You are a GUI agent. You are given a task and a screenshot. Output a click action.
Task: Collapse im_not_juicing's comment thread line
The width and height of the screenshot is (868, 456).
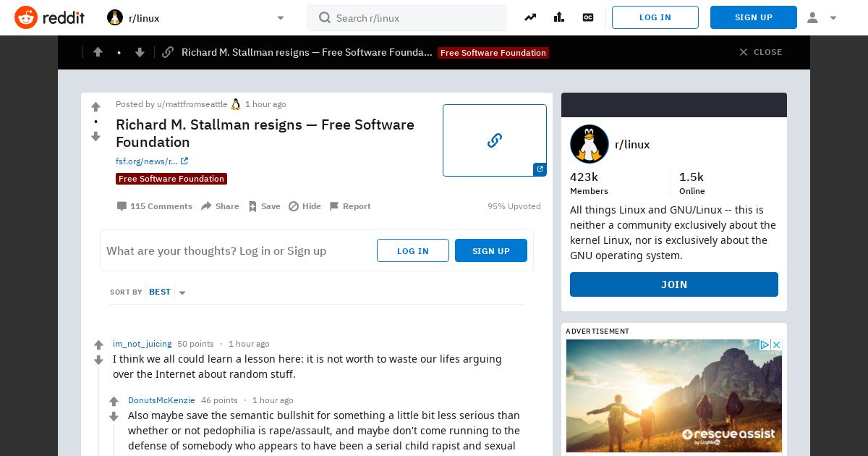(x=99, y=413)
